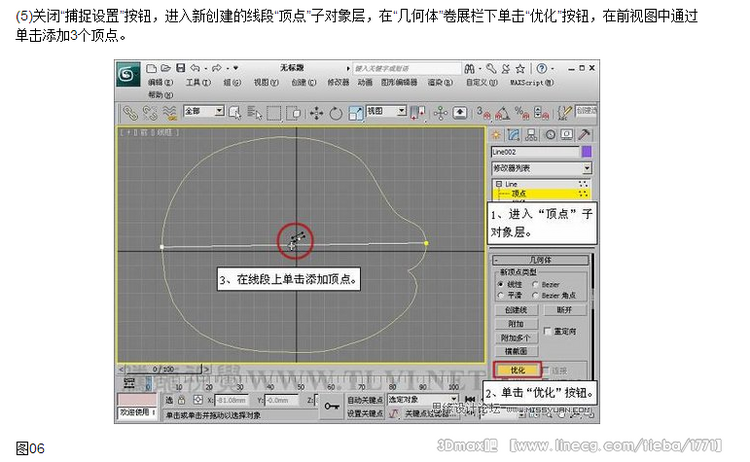750x462 pixels.
Task: Open the 选定对象 key filter dropdown
Action: (422, 399)
